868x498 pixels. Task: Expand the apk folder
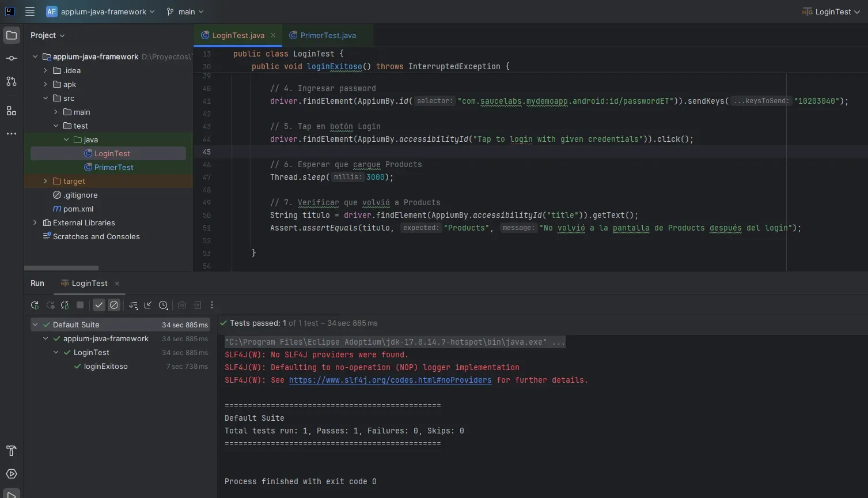(x=46, y=84)
